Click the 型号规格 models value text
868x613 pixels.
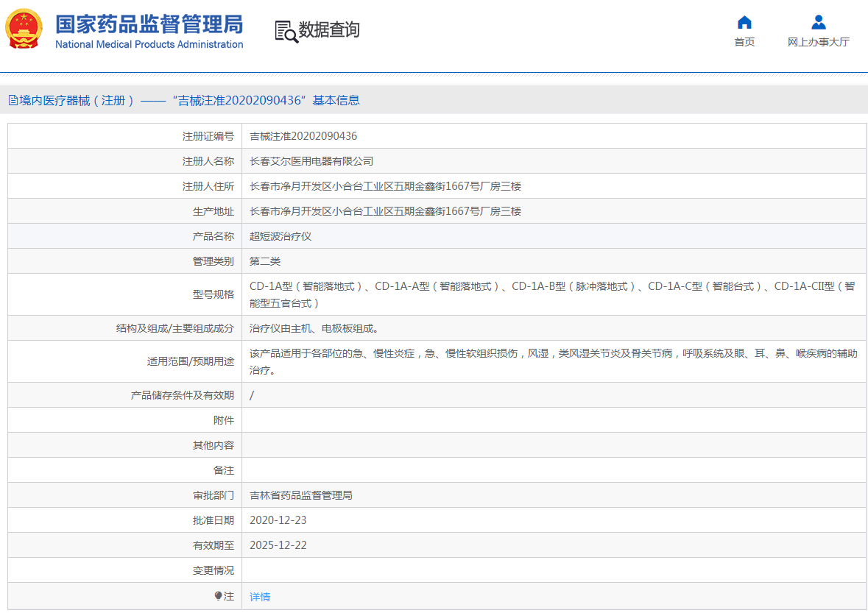(552, 294)
